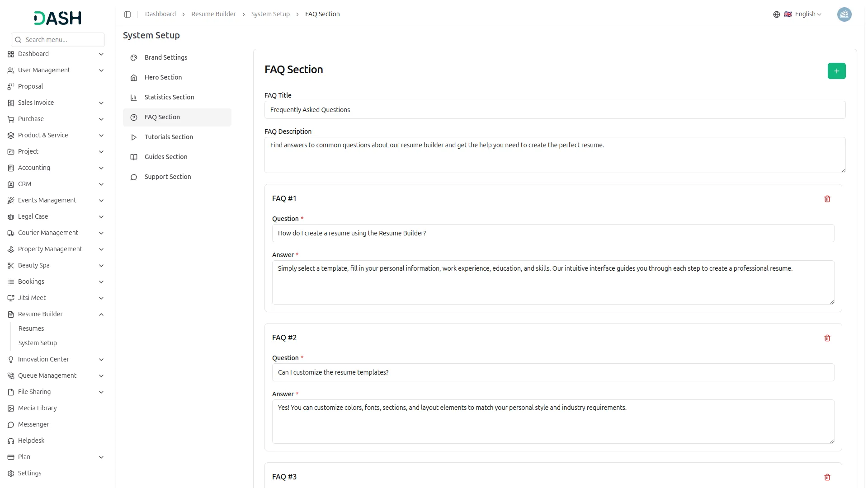Open Tutorials Section play icon

click(x=133, y=137)
